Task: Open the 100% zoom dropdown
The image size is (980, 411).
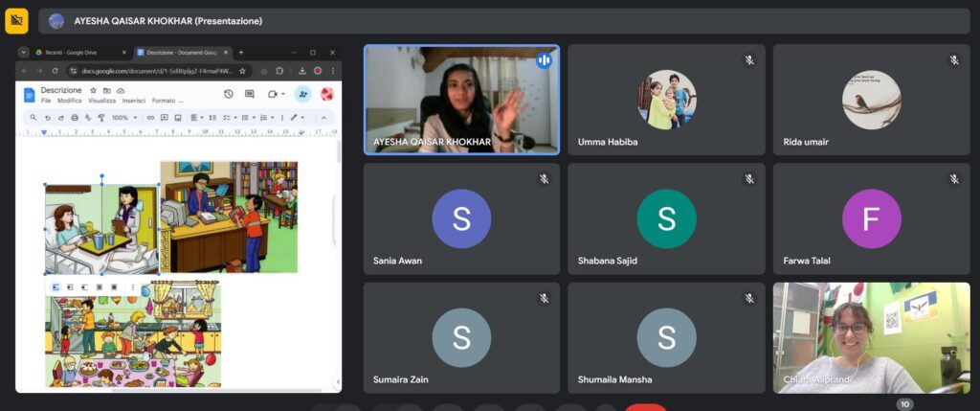Action: click(122, 118)
